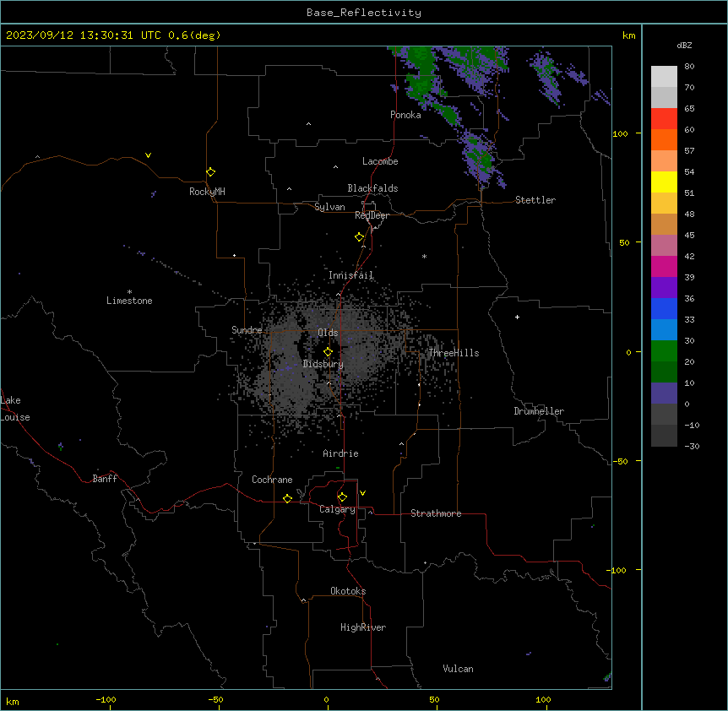The image size is (728, 711).
Task: Click the Stettler city label
Action: pos(535,200)
